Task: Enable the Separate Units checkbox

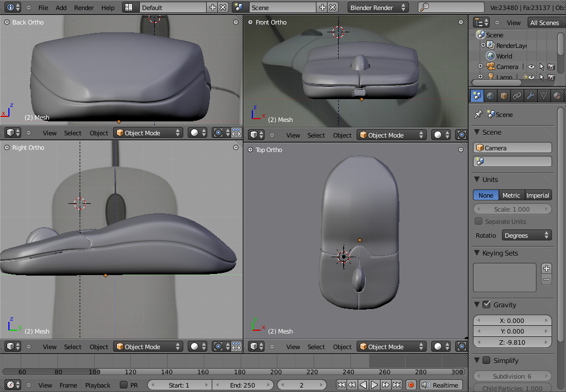Action: pos(479,221)
